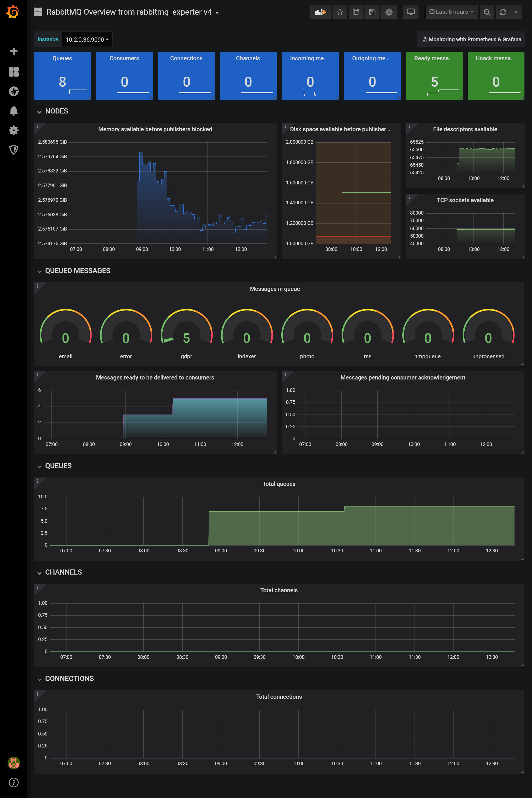The height and width of the screenshot is (798, 532).
Task: Refresh the dashboard now
Action: pyautogui.click(x=503, y=12)
